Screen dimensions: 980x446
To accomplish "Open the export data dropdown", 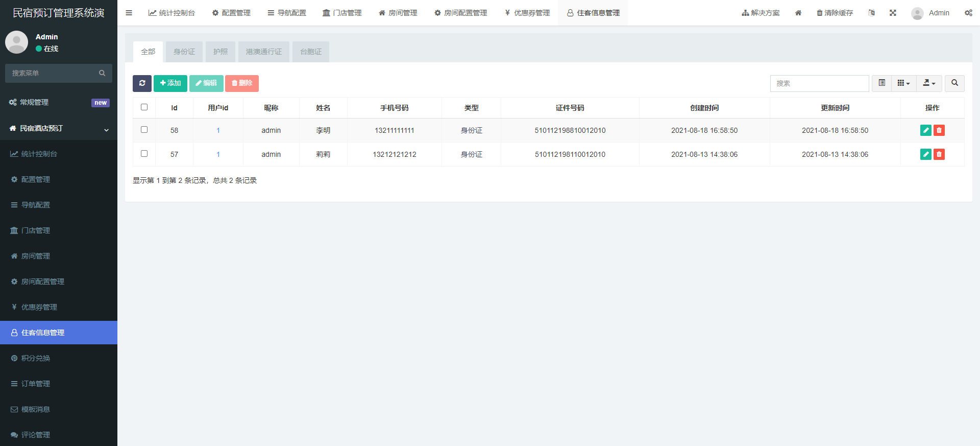I will pyautogui.click(x=929, y=83).
